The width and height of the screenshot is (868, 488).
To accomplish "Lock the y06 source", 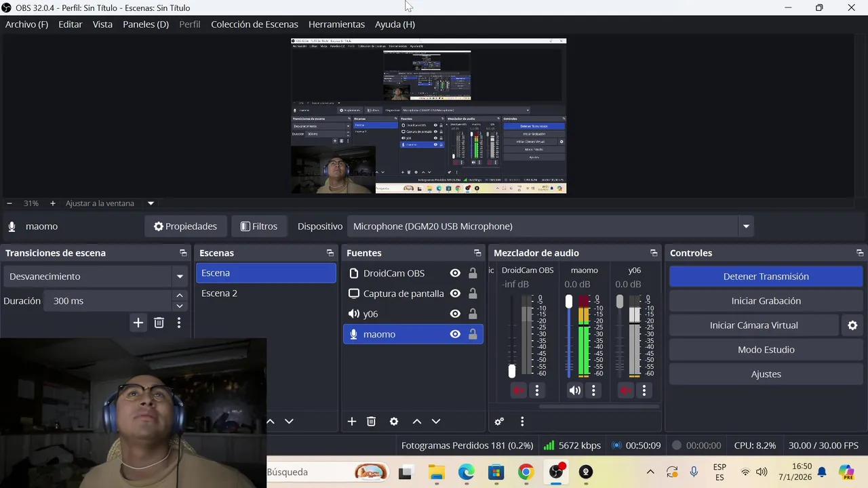I will [x=473, y=314].
